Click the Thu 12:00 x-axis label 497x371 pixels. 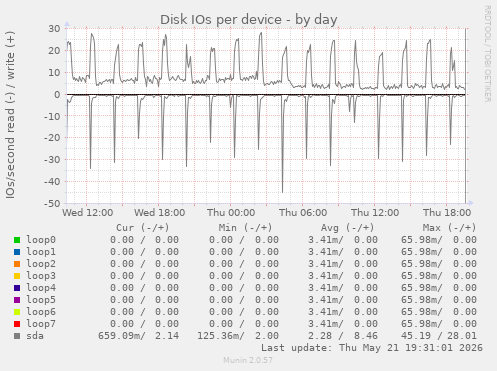point(375,213)
